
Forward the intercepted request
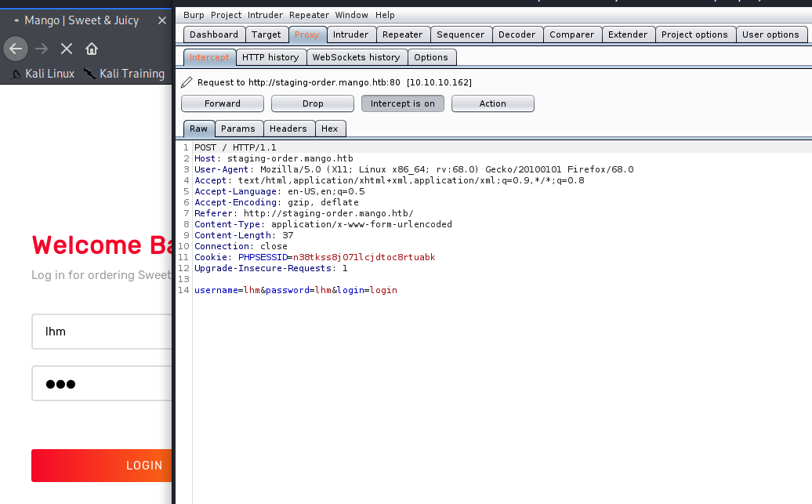click(223, 103)
